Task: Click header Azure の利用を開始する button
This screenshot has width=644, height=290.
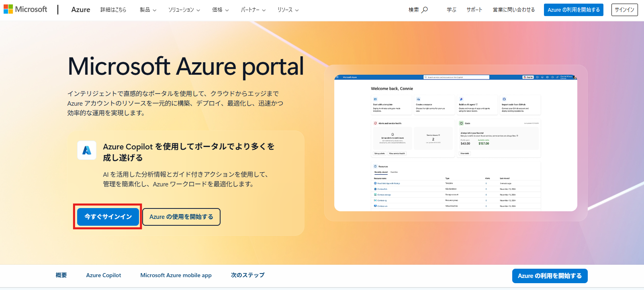Action: click(574, 10)
